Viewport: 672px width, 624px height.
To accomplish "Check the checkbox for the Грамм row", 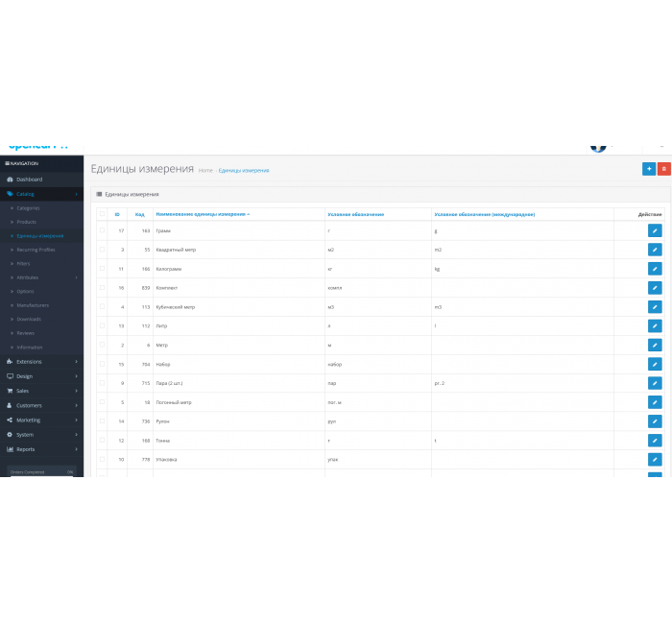I will (x=102, y=230).
